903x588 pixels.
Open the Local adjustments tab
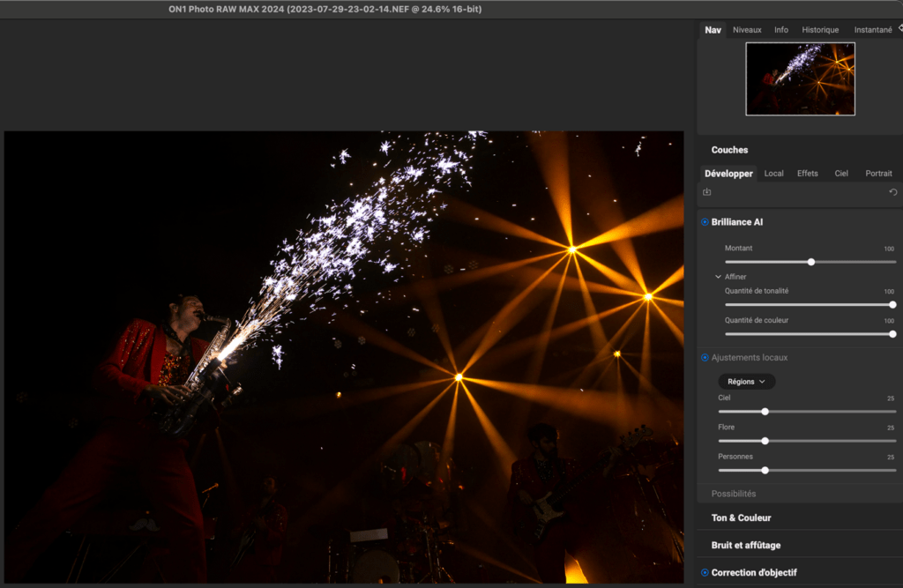[x=773, y=174]
